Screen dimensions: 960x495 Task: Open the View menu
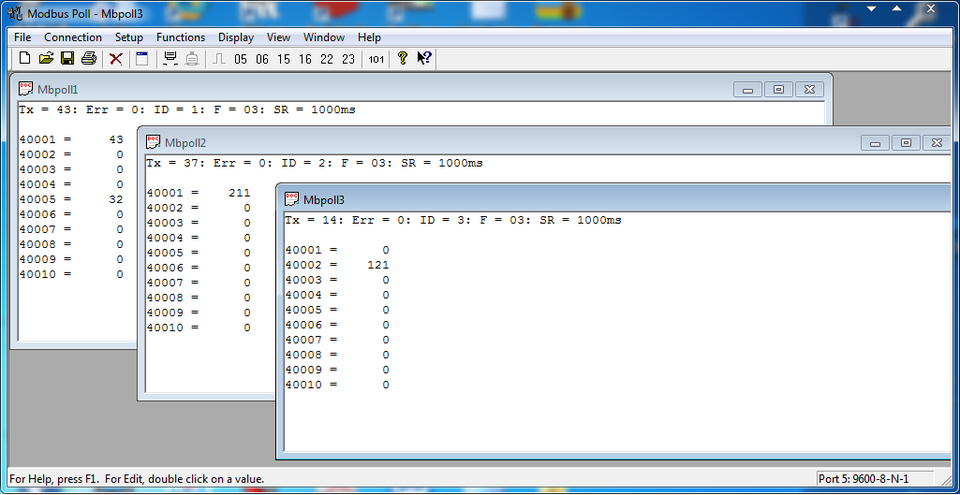279,37
